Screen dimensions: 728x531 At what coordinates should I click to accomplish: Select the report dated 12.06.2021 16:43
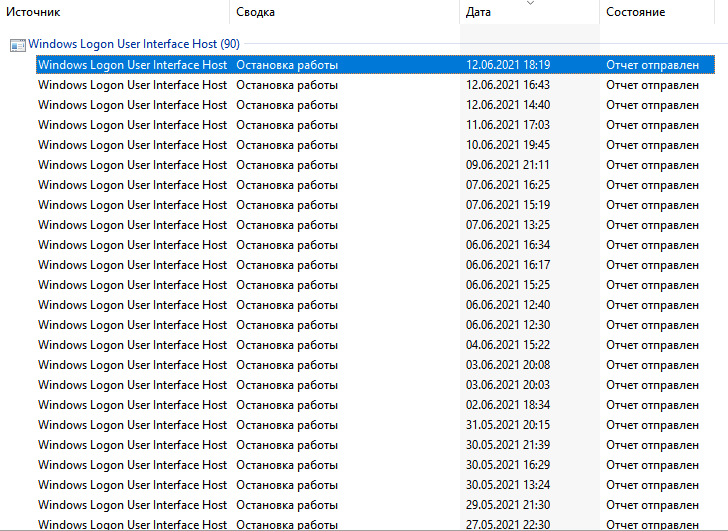pos(375,85)
